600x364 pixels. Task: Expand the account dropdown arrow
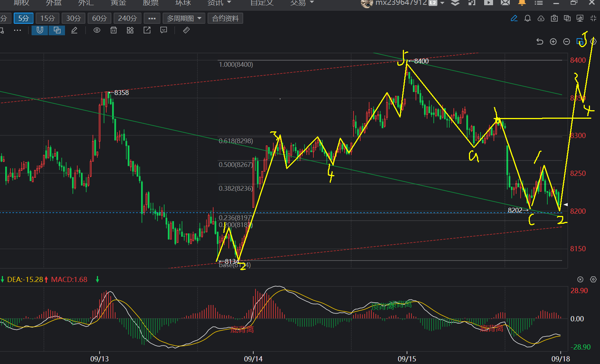[442, 3]
